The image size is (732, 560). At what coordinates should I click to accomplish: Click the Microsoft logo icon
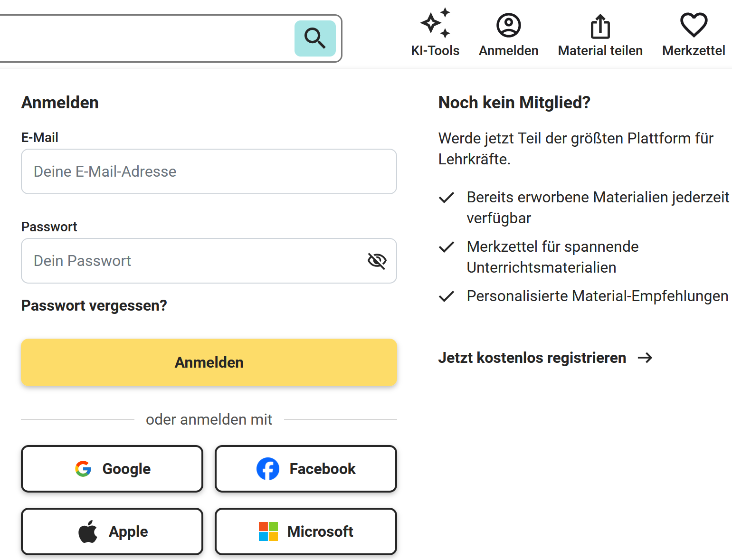(x=268, y=532)
